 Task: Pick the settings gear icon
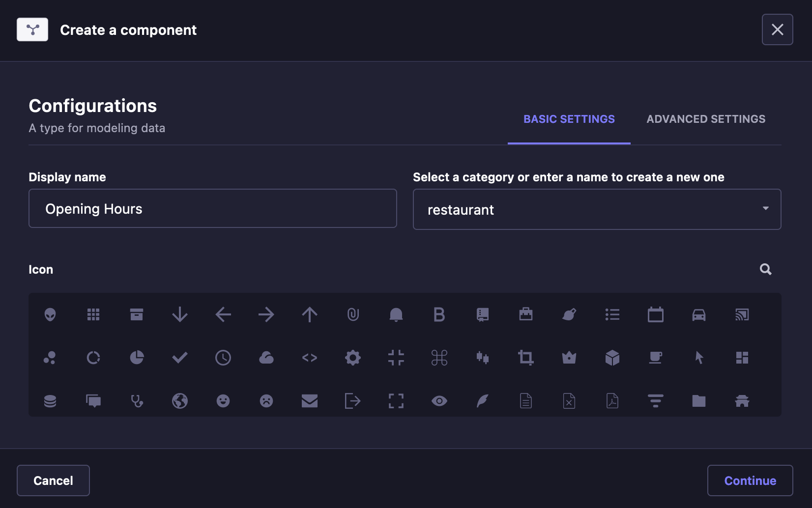(x=353, y=358)
